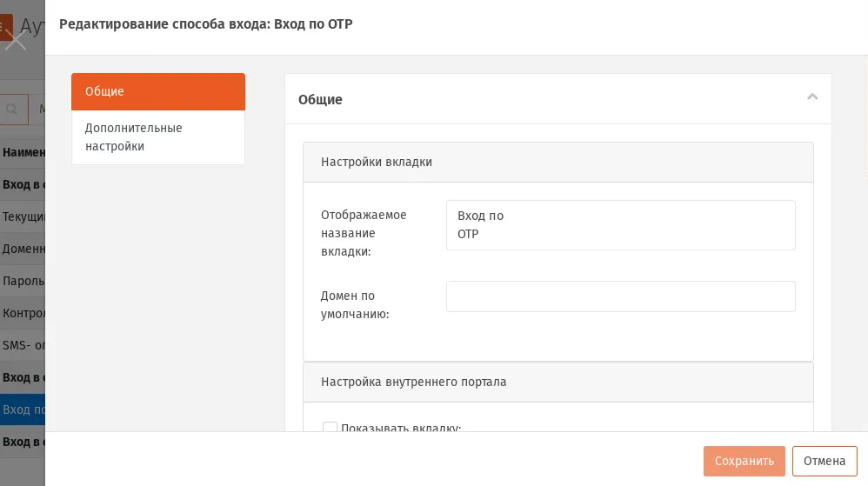868x486 pixels.
Task: Focus the Отображаемое название вкладки field
Action: click(x=620, y=224)
